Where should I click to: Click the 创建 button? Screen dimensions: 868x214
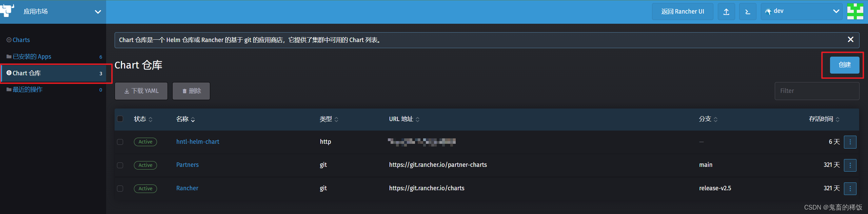pos(845,65)
